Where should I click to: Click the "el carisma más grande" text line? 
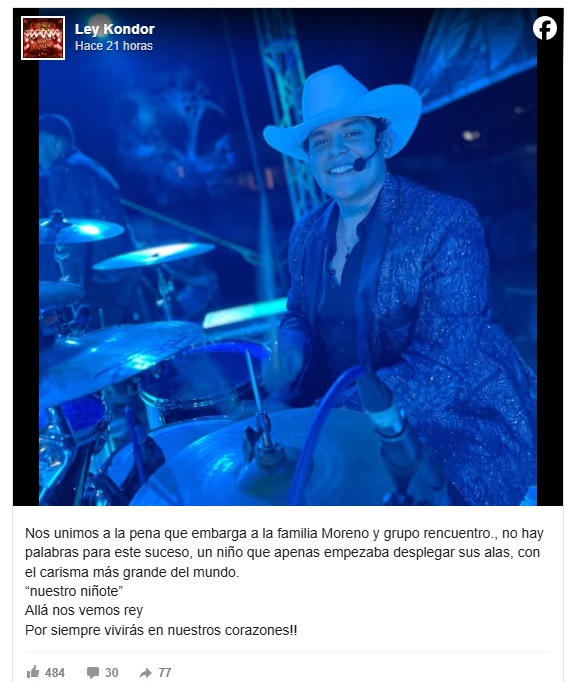point(132,572)
